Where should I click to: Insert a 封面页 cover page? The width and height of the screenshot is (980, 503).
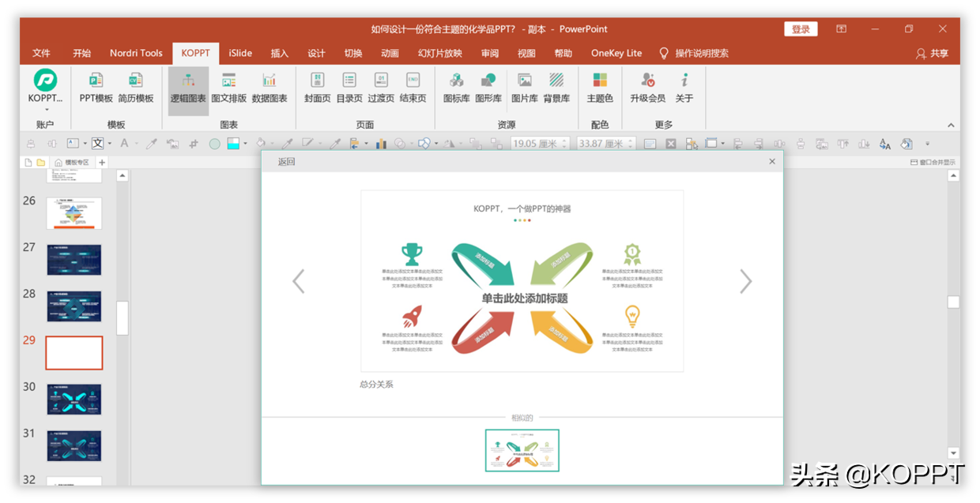point(318,88)
